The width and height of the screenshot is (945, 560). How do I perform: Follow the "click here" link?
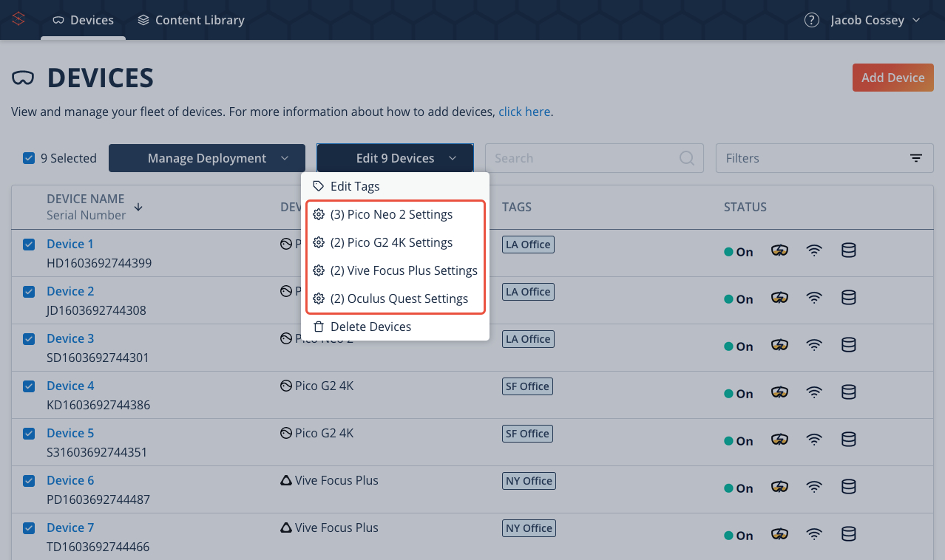tap(524, 112)
